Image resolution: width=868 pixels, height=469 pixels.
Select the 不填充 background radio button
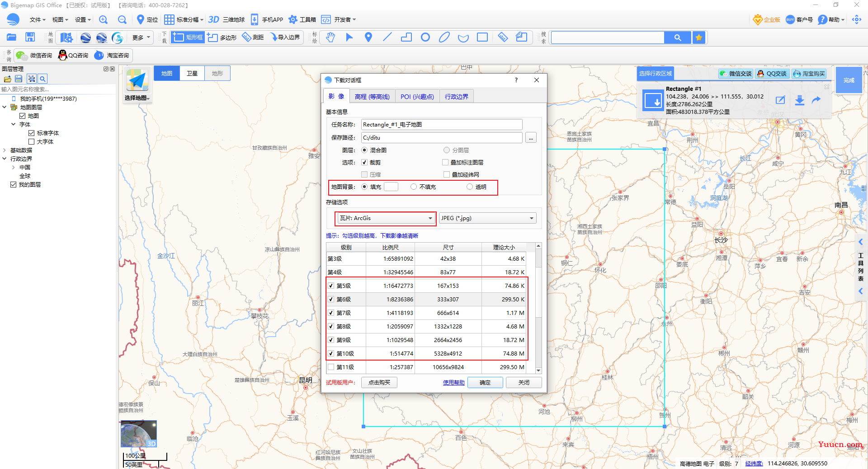coord(414,187)
